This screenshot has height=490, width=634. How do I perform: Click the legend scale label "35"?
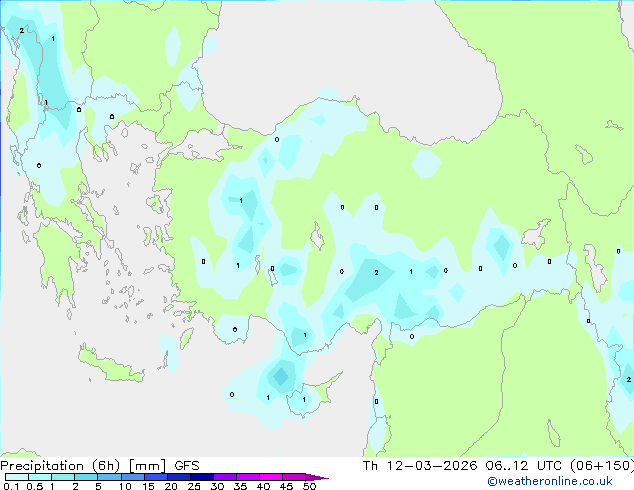coord(240,486)
